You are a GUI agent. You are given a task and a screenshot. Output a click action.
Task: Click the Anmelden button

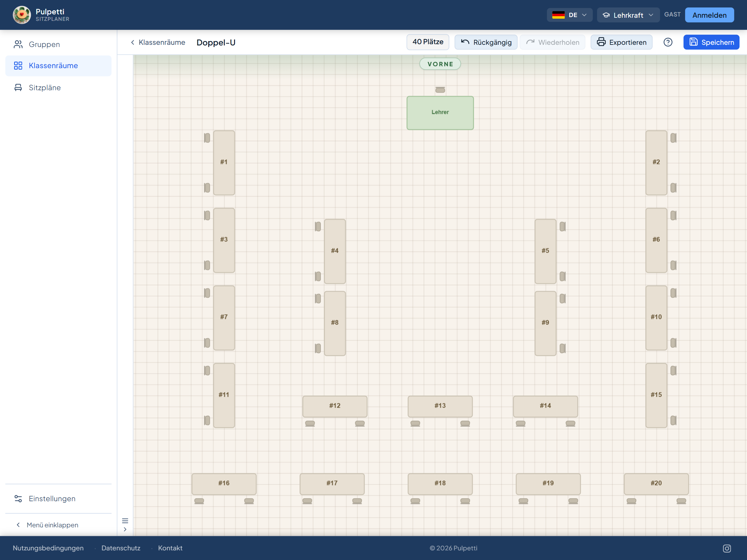point(709,15)
